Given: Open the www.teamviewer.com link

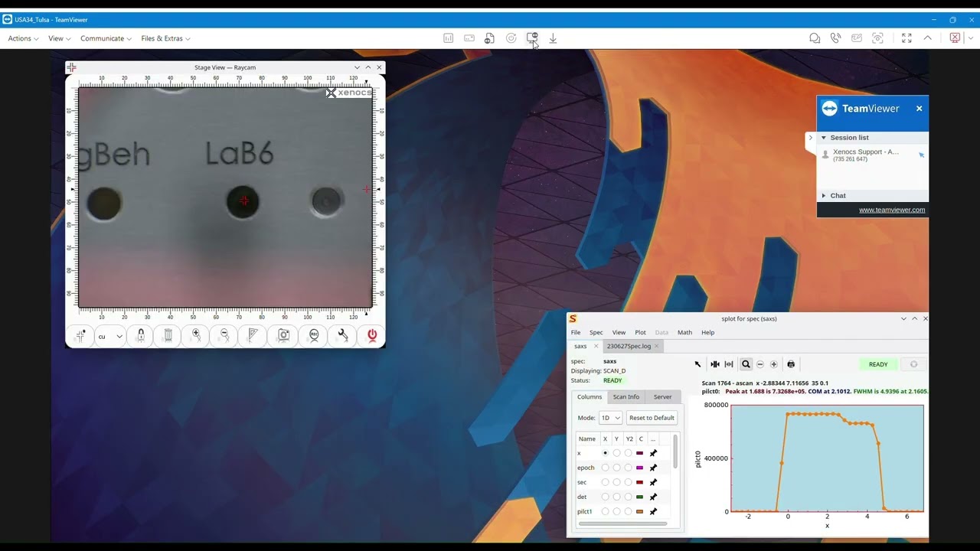Looking at the screenshot, I should coord(892,210).
